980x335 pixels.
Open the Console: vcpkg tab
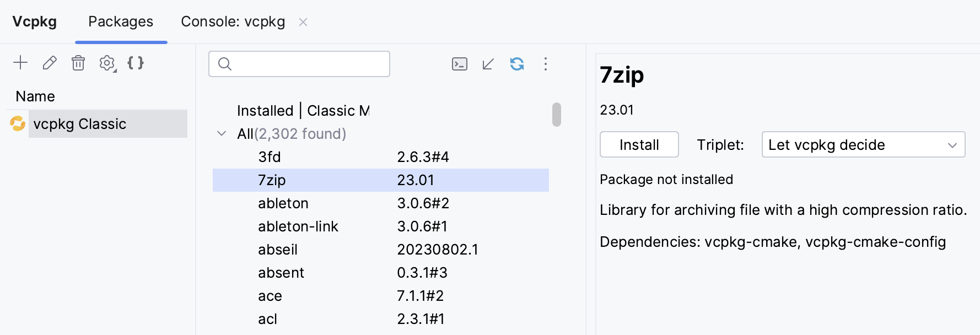[233, 21]
